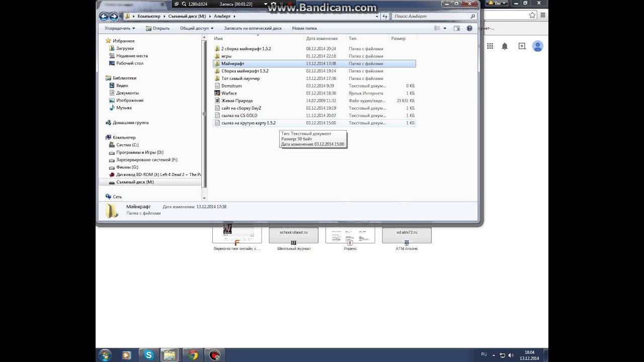The image size is (644, 362).
Task: Select Компьютер in the navigation tree
Action: point(124,137)
